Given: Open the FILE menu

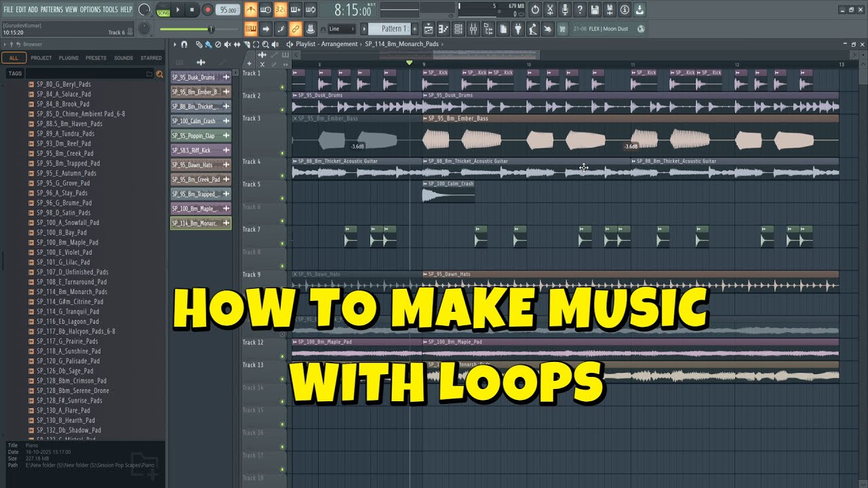Looking at the screenshot, I should click(8, 9).
